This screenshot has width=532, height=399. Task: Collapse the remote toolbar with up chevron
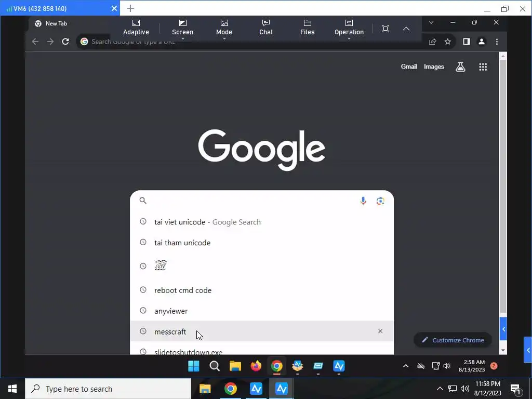406,29
